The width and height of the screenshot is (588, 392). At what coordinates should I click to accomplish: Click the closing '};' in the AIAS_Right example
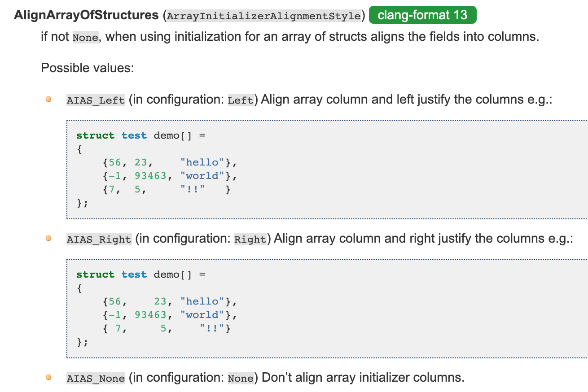point(83,342)
